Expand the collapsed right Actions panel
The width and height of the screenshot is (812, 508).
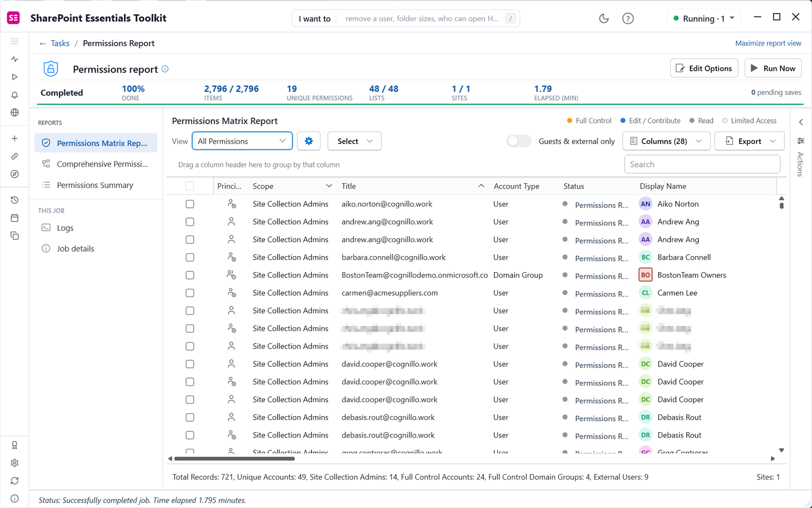tap(801, 122)
